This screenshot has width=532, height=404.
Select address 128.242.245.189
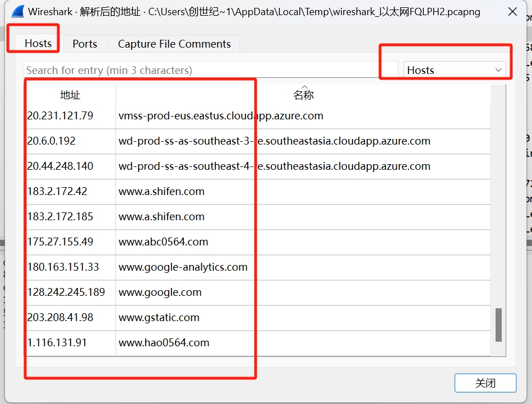[66, 292]
